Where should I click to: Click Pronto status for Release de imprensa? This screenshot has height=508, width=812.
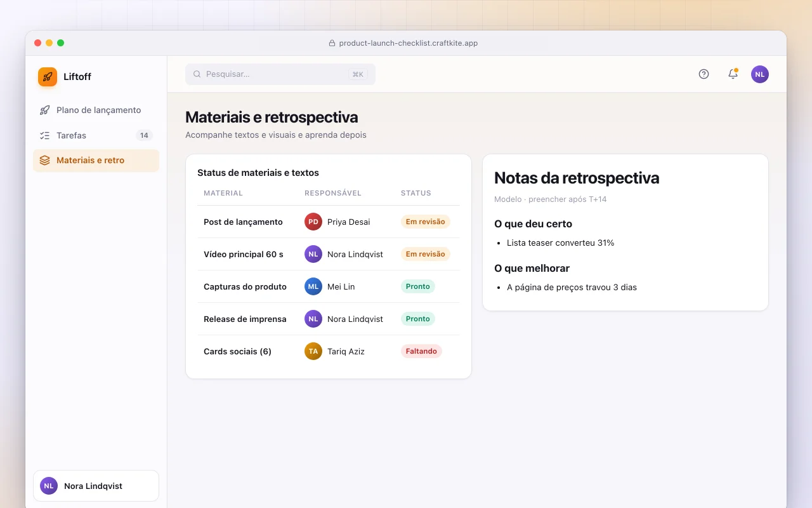(x=417, y=319)
